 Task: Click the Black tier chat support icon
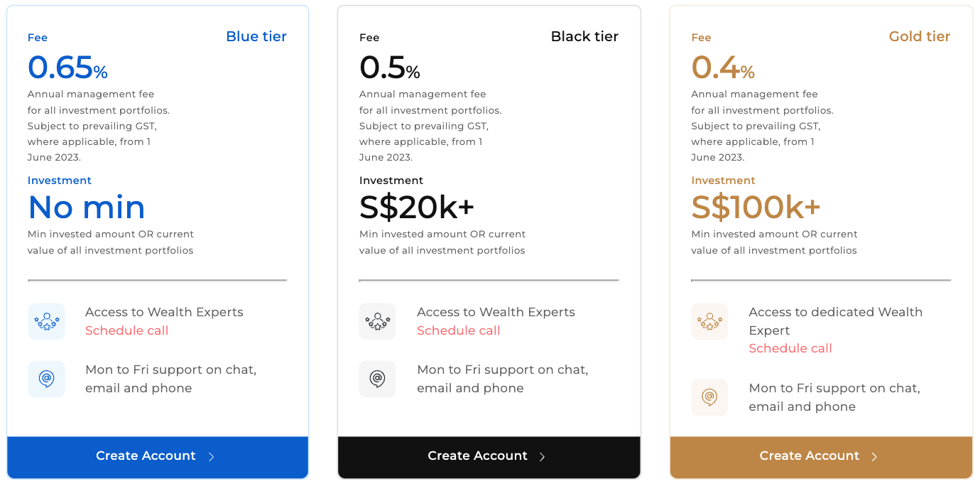click(377, 379)
